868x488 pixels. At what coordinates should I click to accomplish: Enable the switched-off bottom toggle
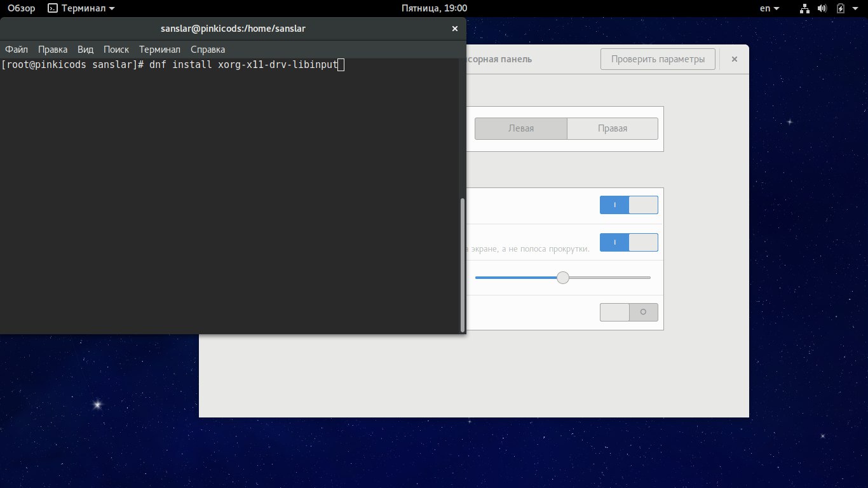click(x=628, y=312)
